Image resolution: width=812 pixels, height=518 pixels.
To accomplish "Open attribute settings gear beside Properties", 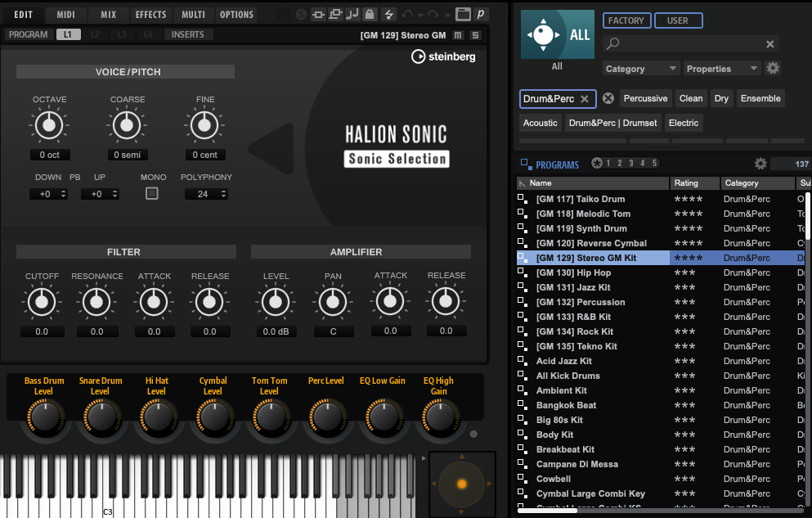I will click(x=773, y=68).
